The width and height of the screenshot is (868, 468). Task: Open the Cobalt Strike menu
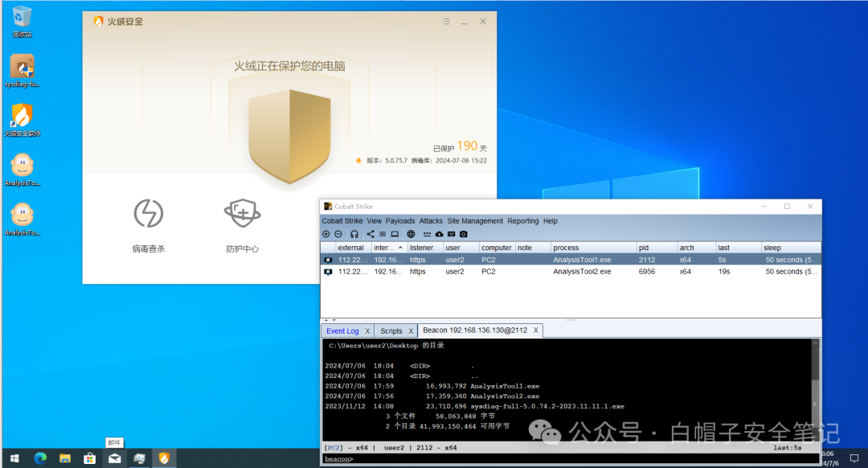[x=342, y=221]
